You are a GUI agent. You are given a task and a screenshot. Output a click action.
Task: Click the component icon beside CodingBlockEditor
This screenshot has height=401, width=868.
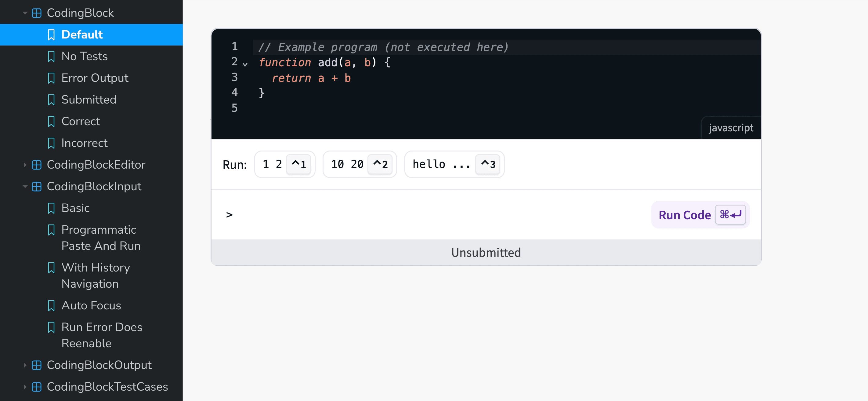[36, 165]
